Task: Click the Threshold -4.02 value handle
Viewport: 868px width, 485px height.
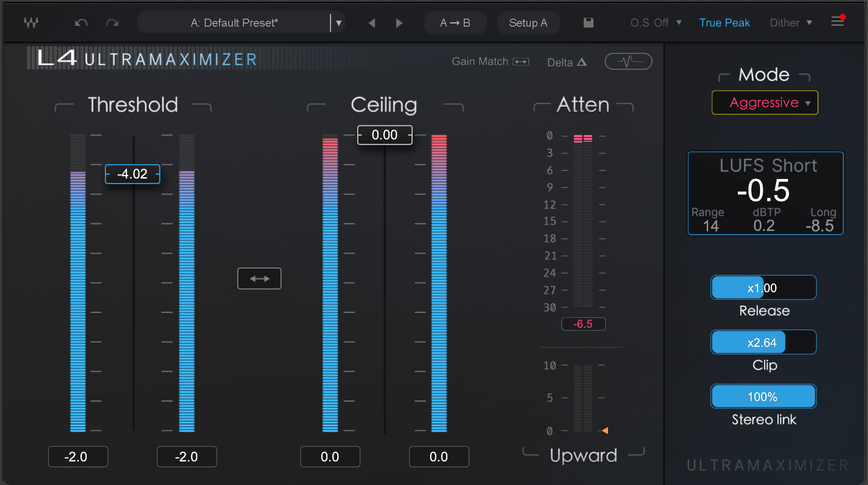Action: (x=132, y=174)
